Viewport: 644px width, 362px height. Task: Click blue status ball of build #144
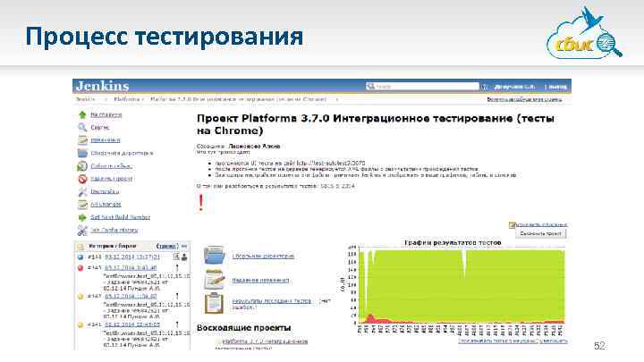point(80,257)
